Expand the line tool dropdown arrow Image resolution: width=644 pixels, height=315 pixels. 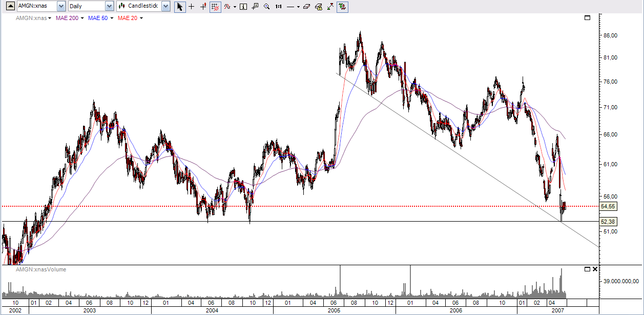click(x=298, y=7)
